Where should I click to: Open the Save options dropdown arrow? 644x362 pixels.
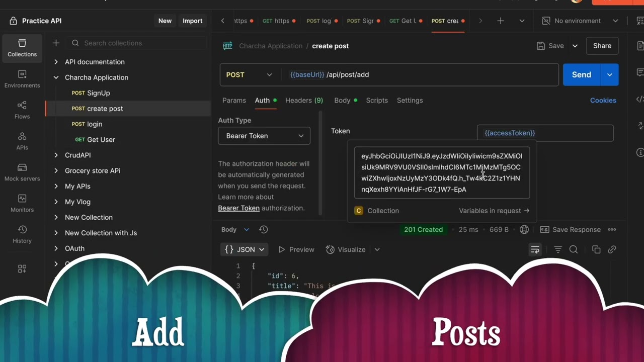pyautogui.click(x=575, y=46)
